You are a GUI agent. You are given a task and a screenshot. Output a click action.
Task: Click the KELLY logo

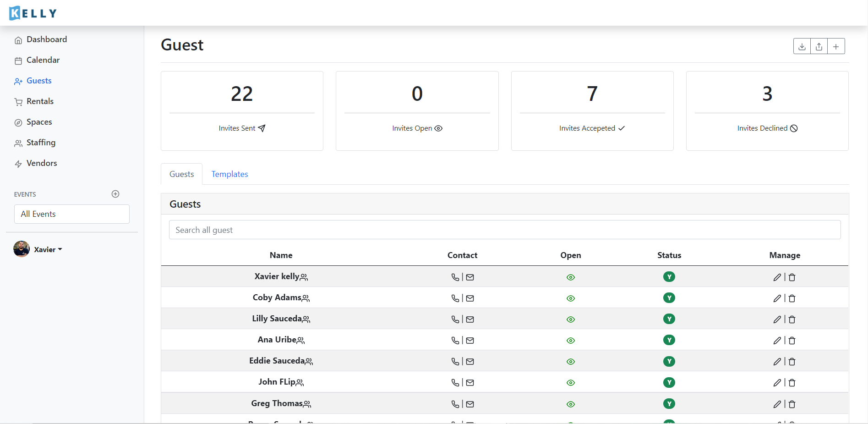[x=33, y=13]
